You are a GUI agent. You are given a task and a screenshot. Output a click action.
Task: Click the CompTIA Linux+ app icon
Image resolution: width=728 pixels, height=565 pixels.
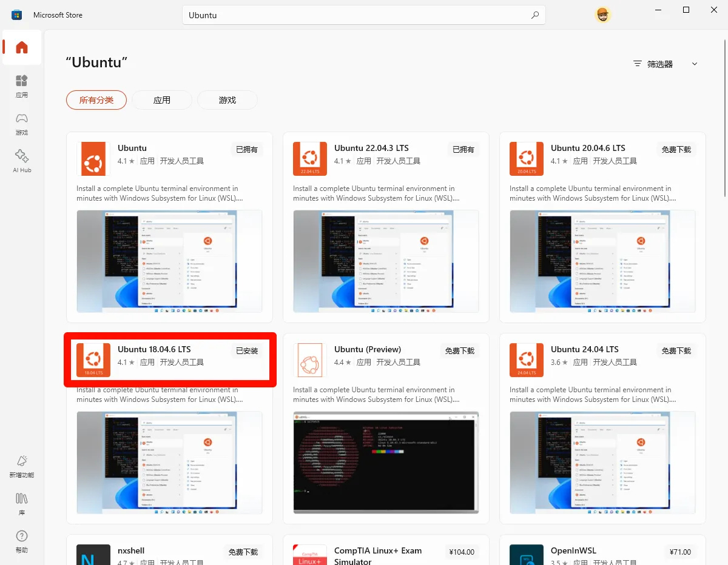coord(310,555)
